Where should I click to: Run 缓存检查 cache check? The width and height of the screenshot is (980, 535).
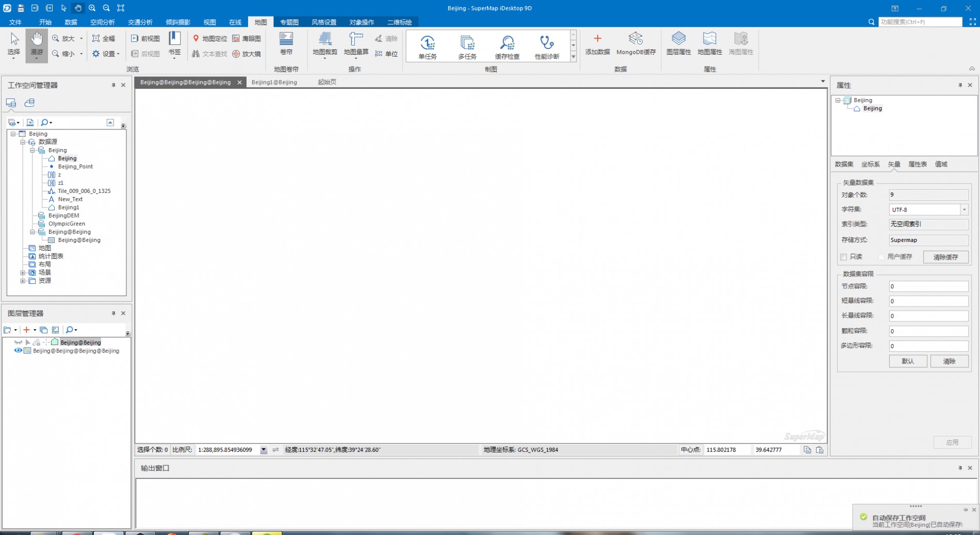pyautogui.click(x=507, y=46)
